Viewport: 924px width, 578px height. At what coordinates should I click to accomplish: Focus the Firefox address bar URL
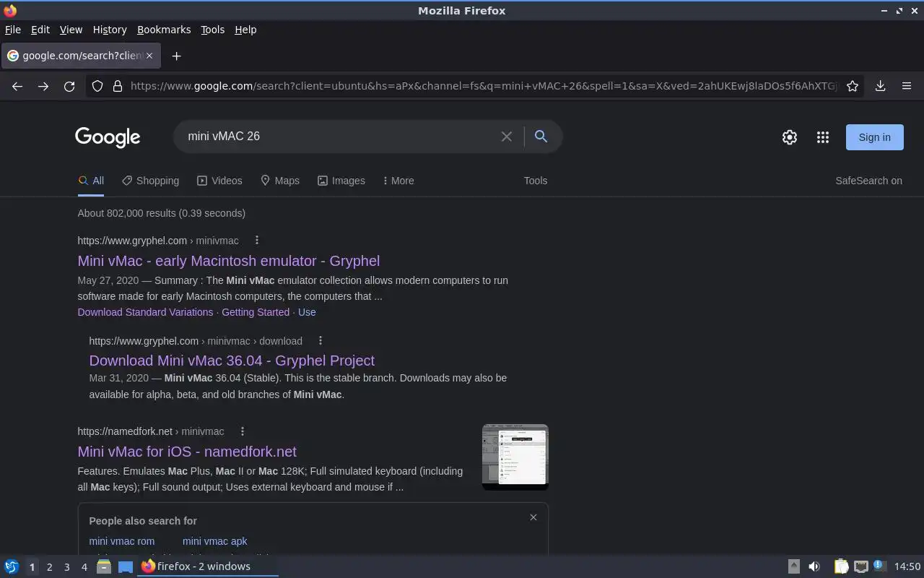pos(484,86)
